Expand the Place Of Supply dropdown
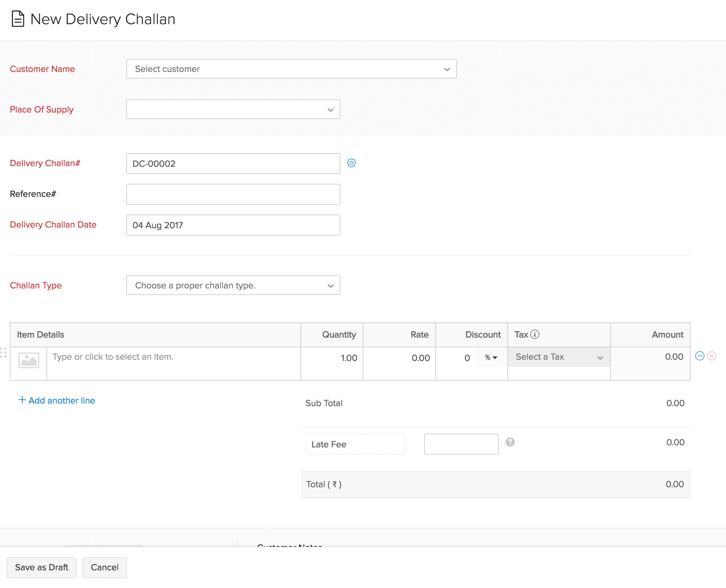 233,109
